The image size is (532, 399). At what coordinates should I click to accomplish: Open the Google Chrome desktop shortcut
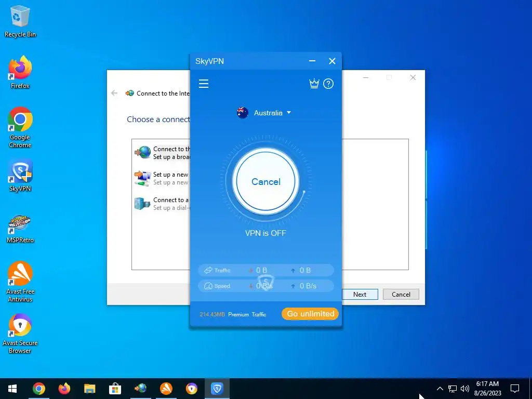click(20, 128)
